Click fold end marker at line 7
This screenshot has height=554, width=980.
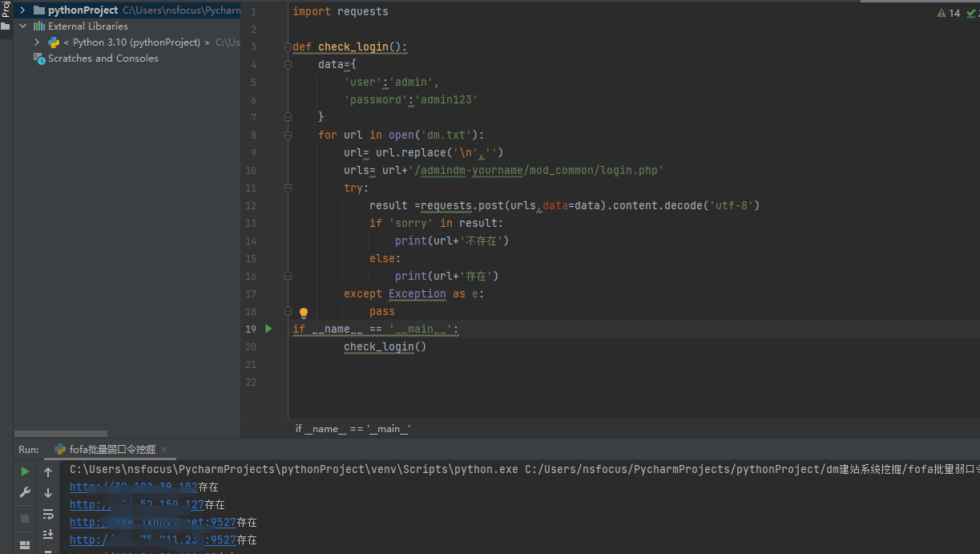point(288,118)
